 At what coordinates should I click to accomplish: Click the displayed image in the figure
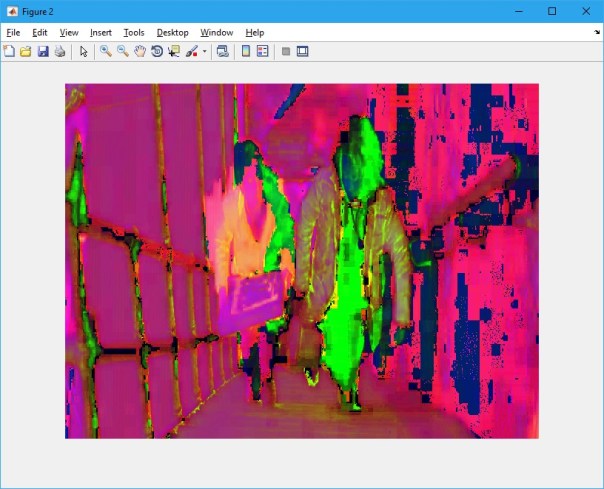(x=301, y=260)
